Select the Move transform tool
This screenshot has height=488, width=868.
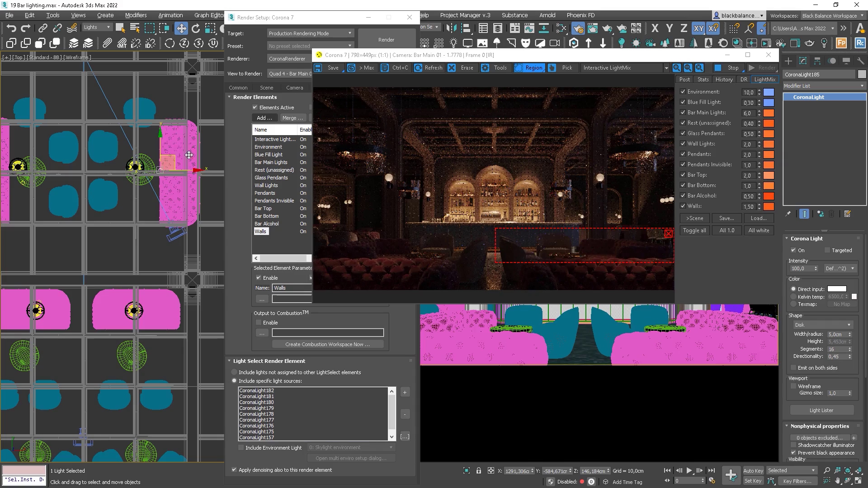tap(181, 28)
